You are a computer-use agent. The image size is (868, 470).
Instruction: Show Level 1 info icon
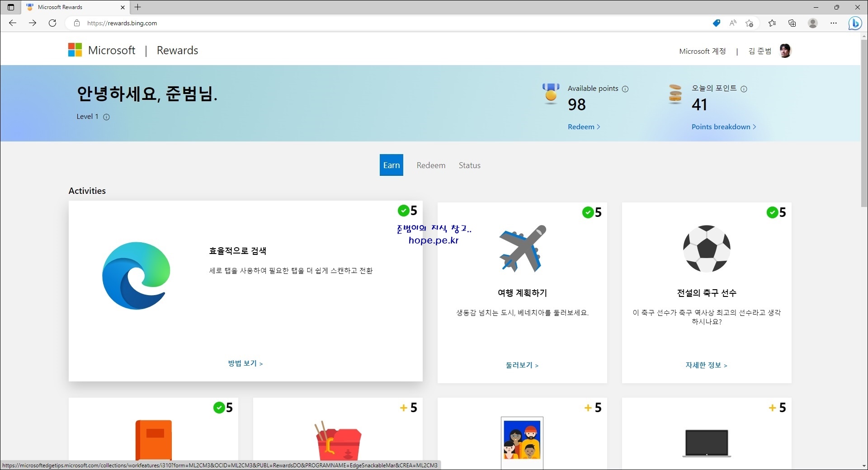[x=106, y=117]
